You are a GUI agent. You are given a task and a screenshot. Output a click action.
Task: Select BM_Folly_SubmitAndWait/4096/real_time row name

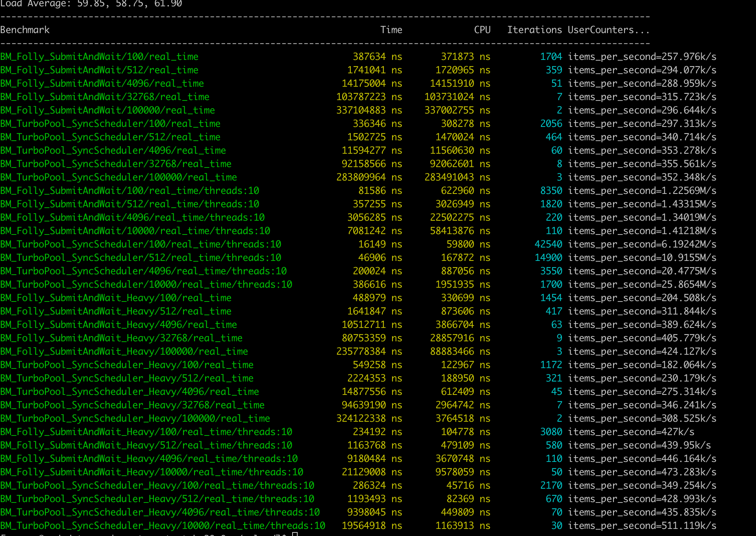coord(102,84)
